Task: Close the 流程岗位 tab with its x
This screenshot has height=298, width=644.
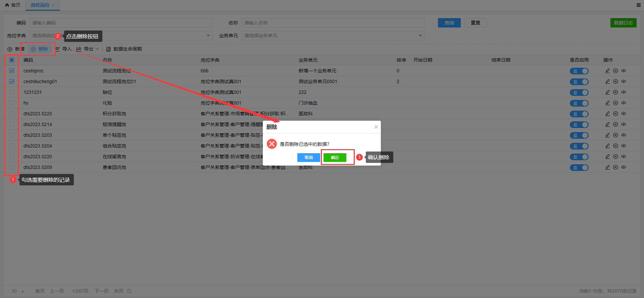Action: coord(53,5)
